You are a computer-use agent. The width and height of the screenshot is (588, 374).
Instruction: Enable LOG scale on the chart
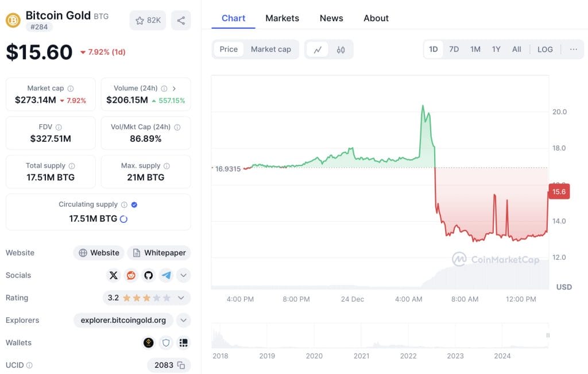point(544,49)
